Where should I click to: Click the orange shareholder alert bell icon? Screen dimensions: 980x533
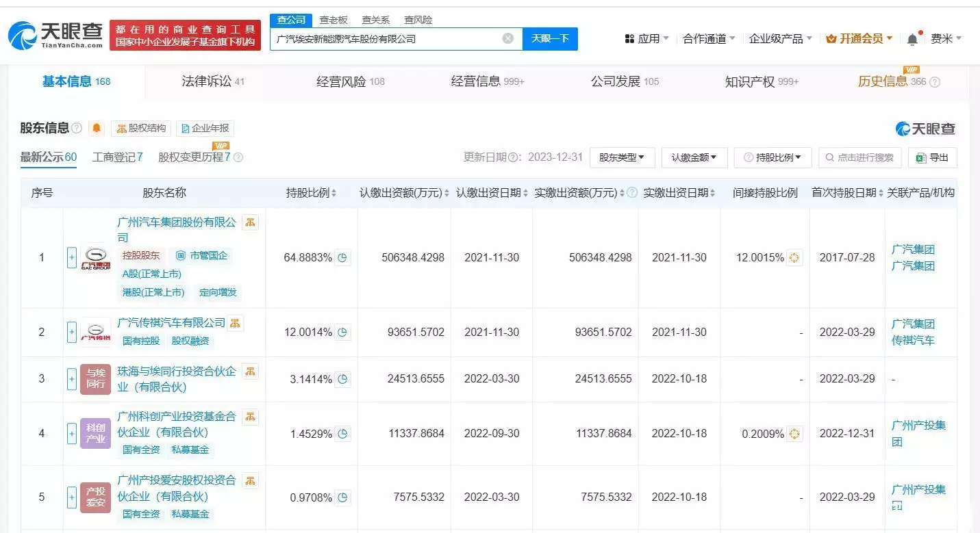[97, 128]
